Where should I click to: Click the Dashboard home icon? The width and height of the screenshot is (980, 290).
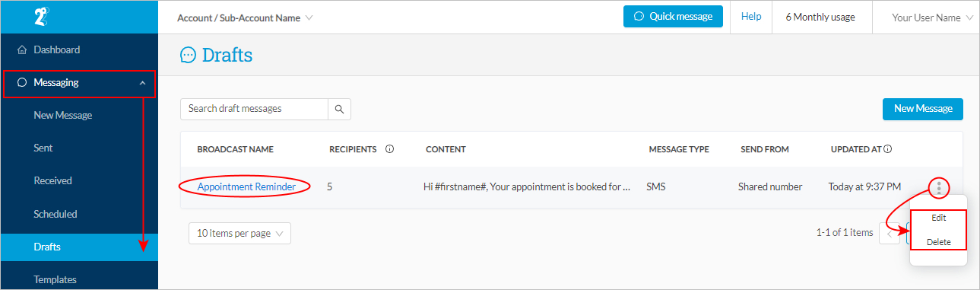[21, 50]
